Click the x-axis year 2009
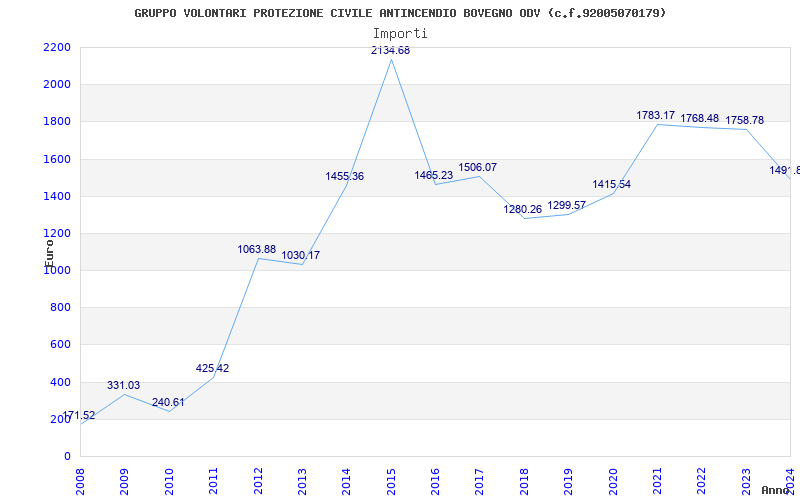This screenshot has width=800, height=500. [124, 481]
